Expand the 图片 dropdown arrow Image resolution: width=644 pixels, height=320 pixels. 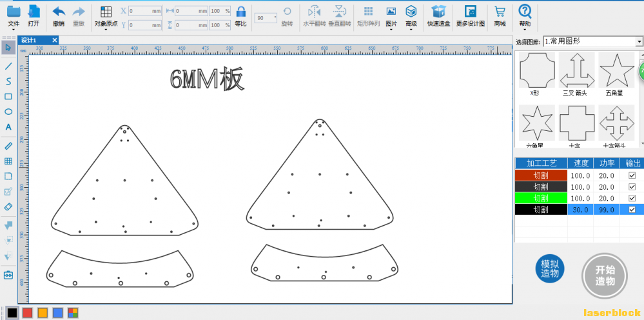click(x=391, y=30)
